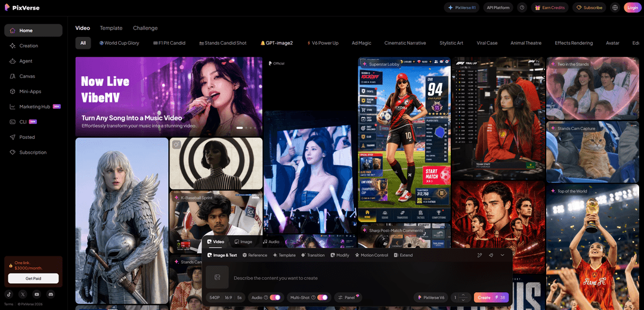Click the Earn Credits button
This screenshot has height=310, width=644.
[550, 7]
